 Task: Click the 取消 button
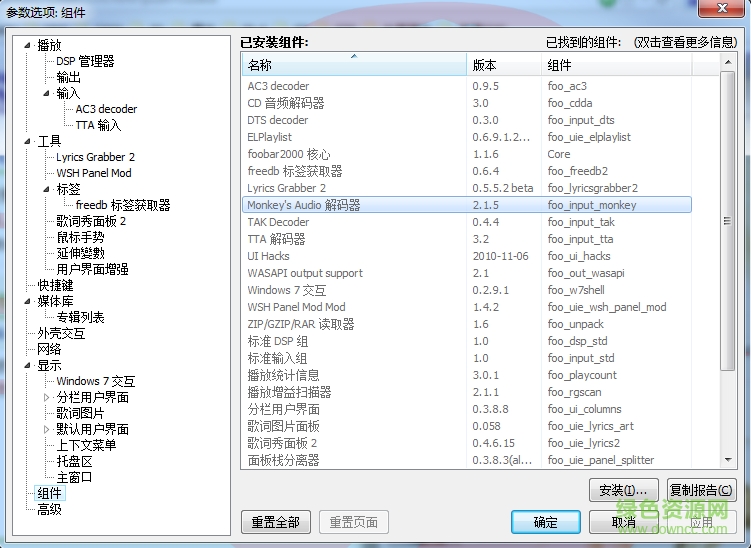[x=624, y=522]
